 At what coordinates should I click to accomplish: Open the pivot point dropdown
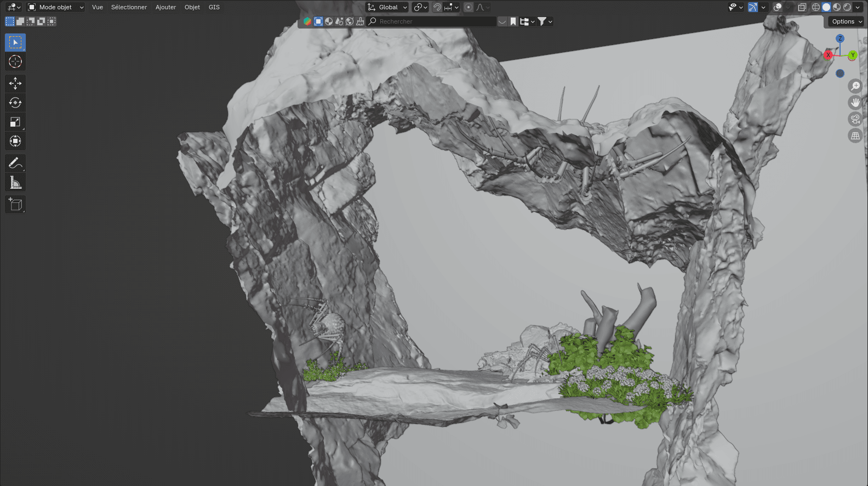click(420, 7)
